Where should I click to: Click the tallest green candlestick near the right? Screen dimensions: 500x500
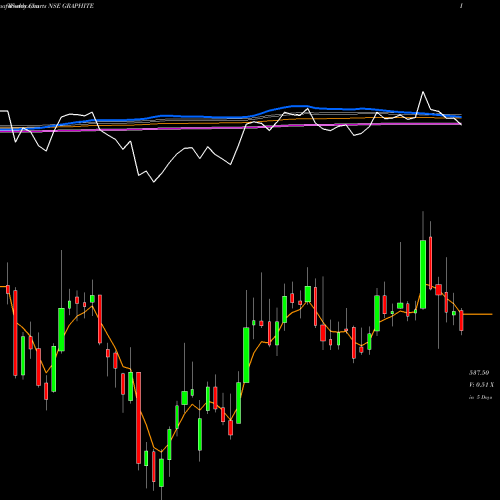[x=423, y=274]
